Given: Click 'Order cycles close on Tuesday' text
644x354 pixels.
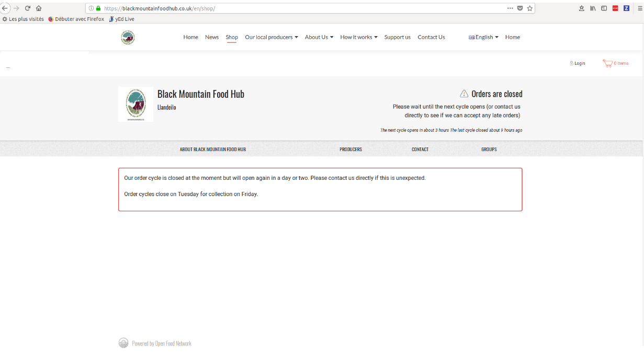Looking at the screenshot, I should [x=191, y=194].
